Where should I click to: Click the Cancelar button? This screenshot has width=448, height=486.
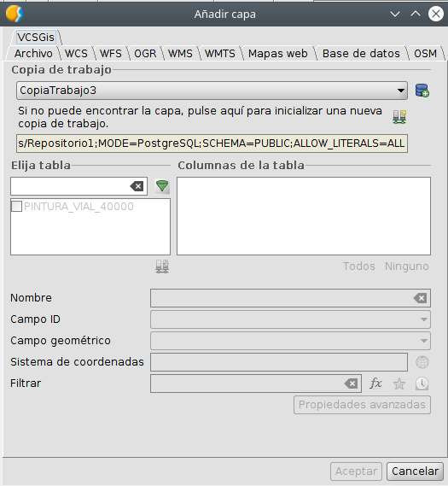415,471
